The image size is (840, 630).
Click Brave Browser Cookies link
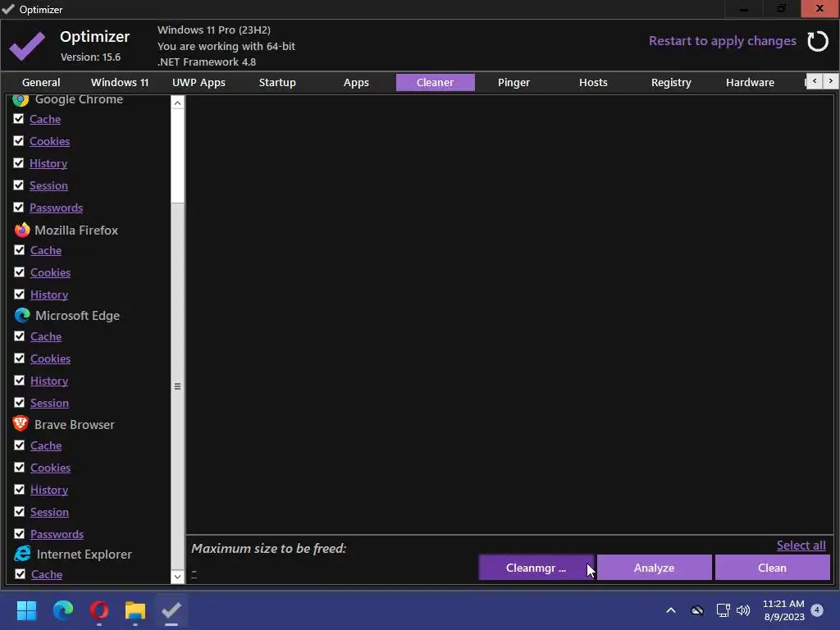50,468
